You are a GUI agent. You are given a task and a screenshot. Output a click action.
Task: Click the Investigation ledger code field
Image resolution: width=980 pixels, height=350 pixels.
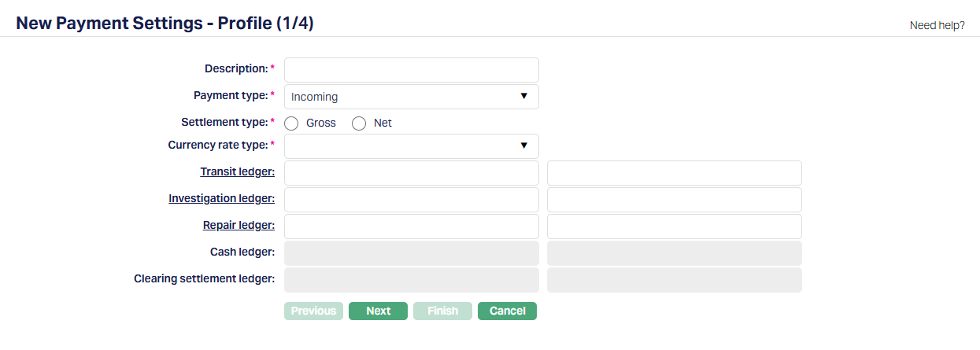pyautogui.click(x=411, y=200)
